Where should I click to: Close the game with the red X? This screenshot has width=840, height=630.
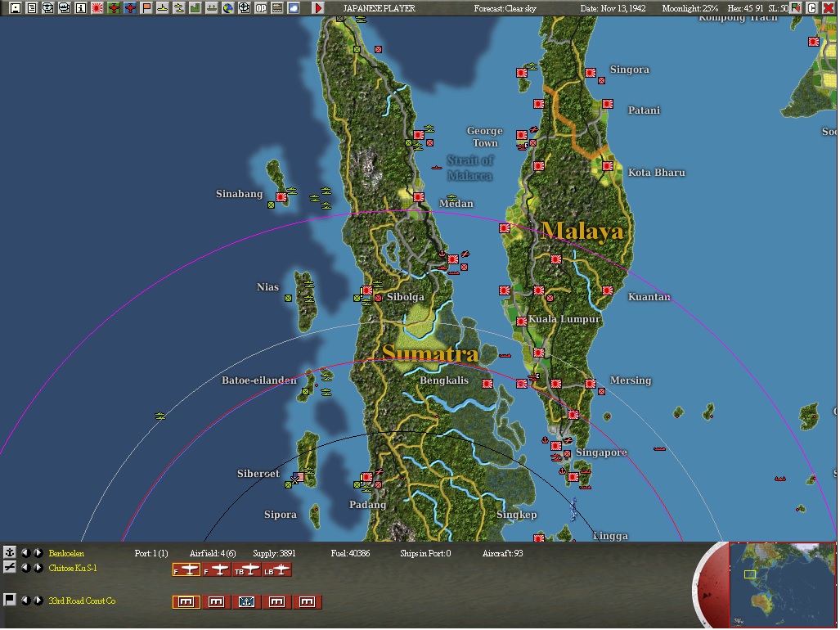[829, 8]
